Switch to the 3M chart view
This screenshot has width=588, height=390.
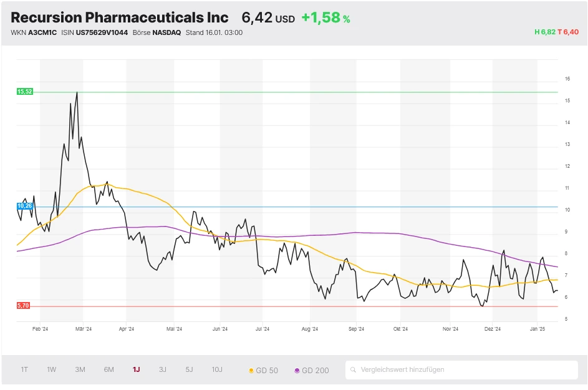(x=79, y=369)
